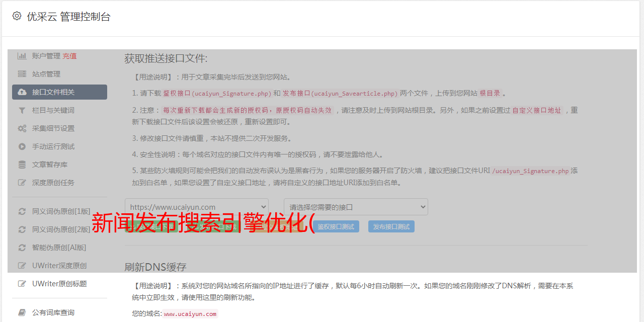
Task: Click the 发布接口(ucaiyun_Savearticle.php) code text
Action: point(340,93)
